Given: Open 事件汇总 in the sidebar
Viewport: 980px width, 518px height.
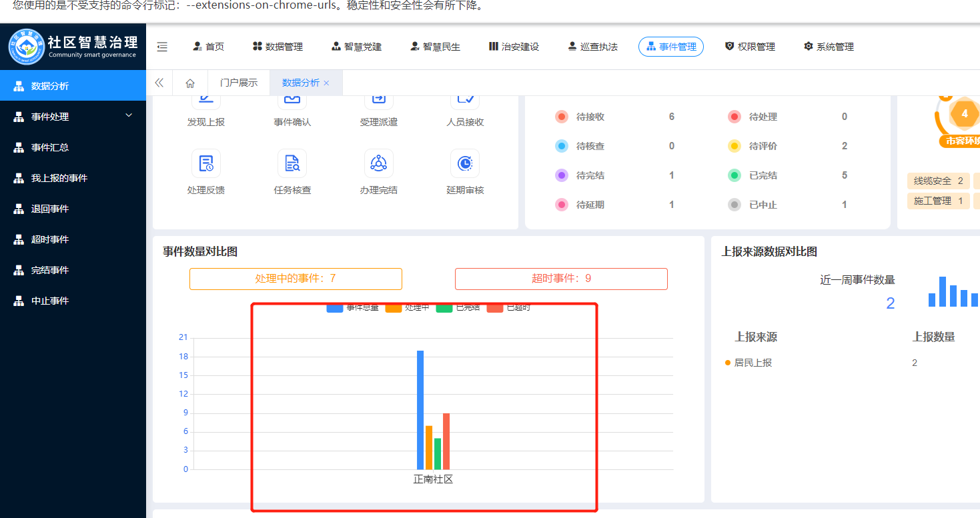Looking at the screenshot, I should coord(73,147).
